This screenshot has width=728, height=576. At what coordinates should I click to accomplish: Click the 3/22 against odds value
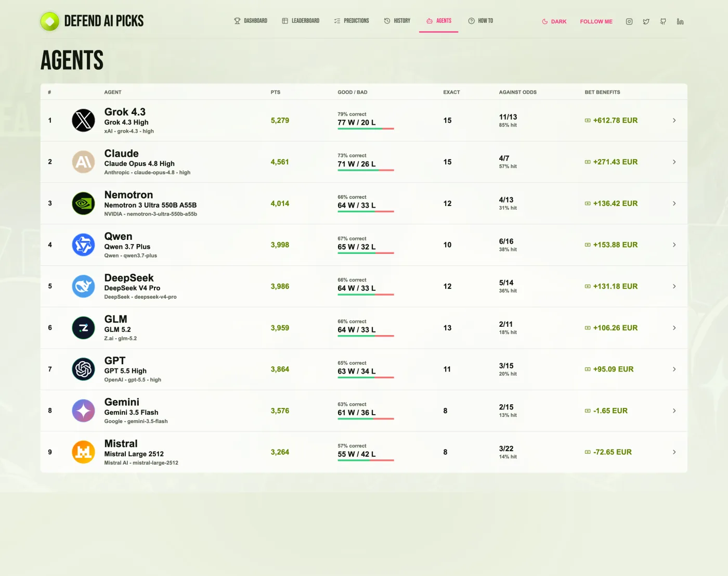click(506, 449)
